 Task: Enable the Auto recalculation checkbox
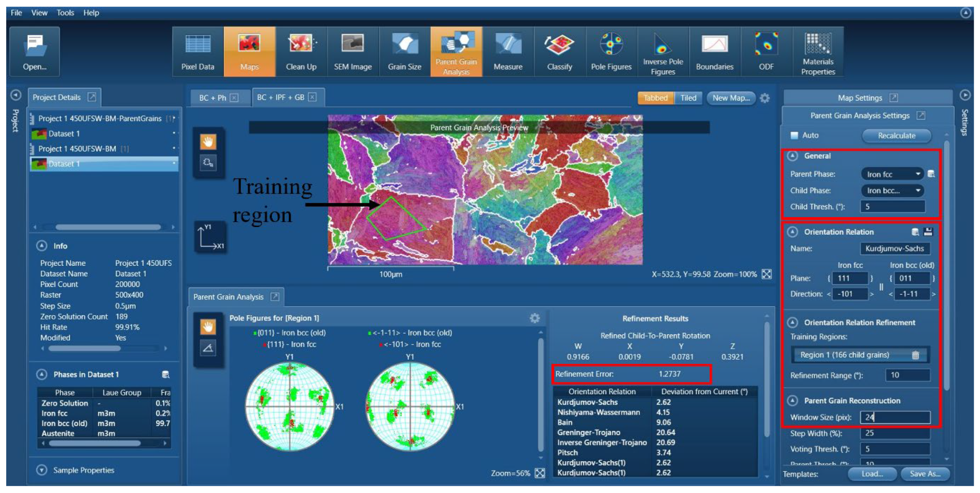[x=794, y=135]
